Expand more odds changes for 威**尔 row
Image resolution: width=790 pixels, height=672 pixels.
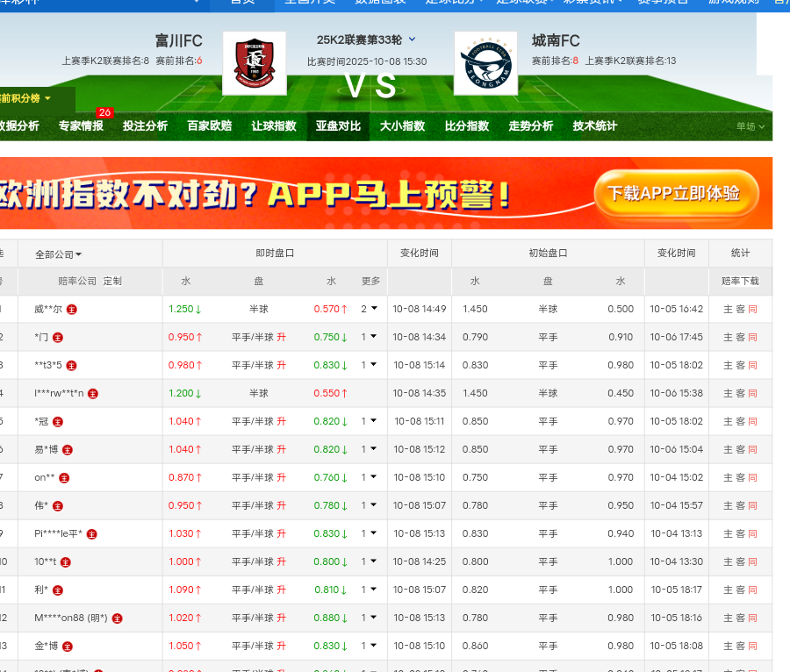370,309
